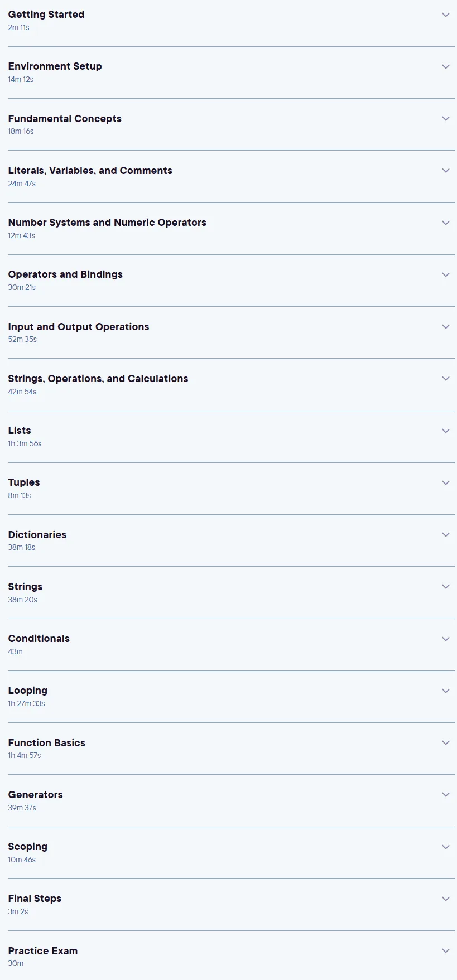Expand the Getting Started section chevron
The height and width of the screenshot is (980, 457).
[445, 15]
